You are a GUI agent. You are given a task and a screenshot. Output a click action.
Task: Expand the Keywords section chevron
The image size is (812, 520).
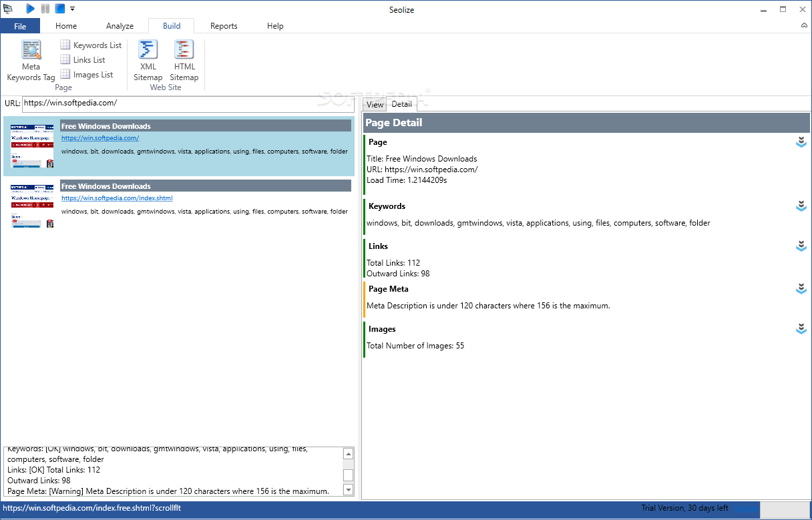tap(801, 206)
